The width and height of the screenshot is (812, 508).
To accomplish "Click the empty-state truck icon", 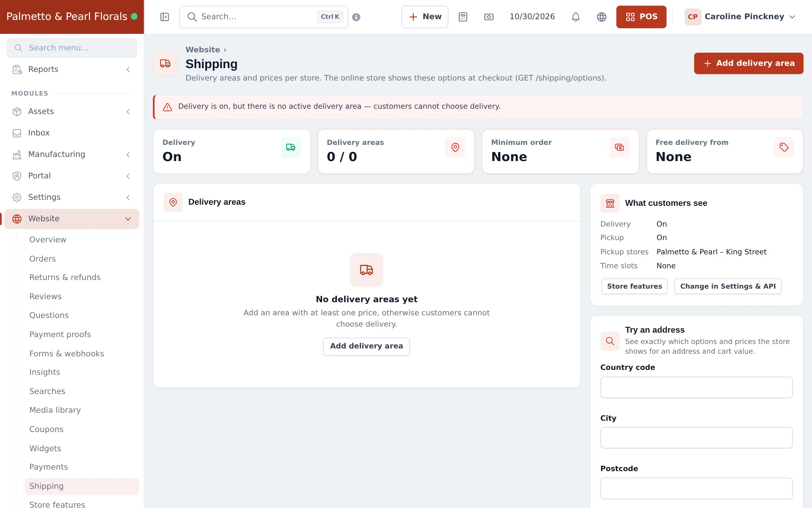I will pos(366,270).
